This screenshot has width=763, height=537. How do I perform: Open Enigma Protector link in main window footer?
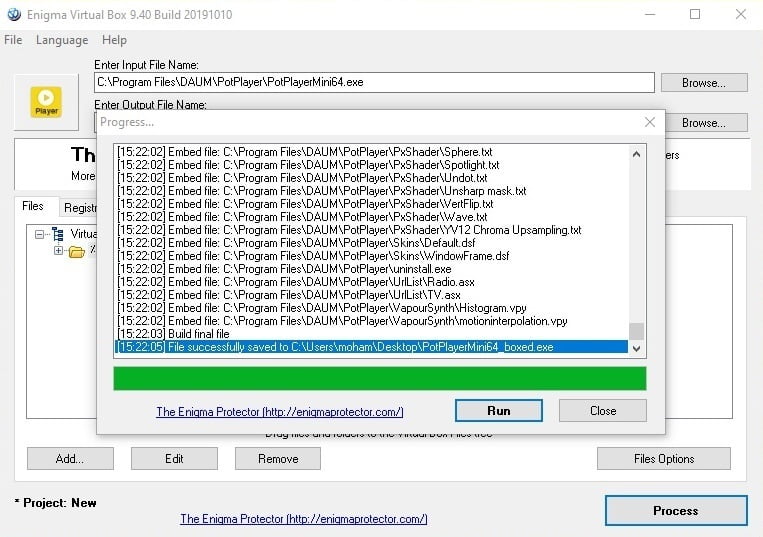click(x=304, y=519)
